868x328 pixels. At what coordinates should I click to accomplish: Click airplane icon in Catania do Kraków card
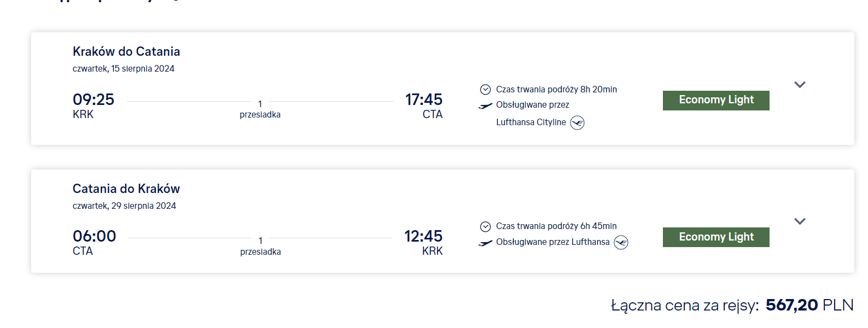click(x=485, y=243)
